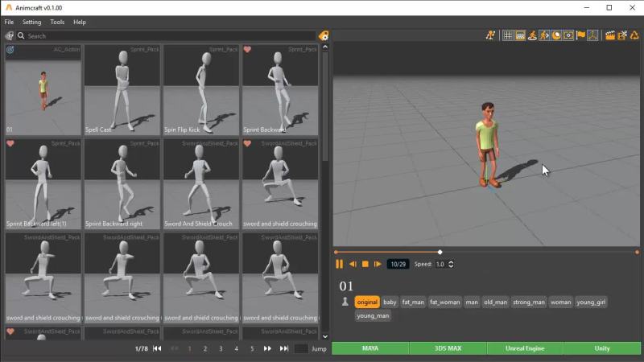
Task: Click the orange flag icon
Action: click(580, 35)
